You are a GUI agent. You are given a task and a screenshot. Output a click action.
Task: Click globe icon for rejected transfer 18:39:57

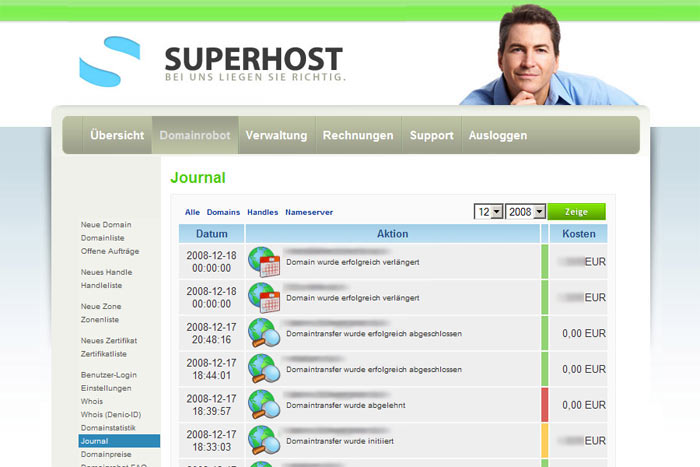[264, 404]
